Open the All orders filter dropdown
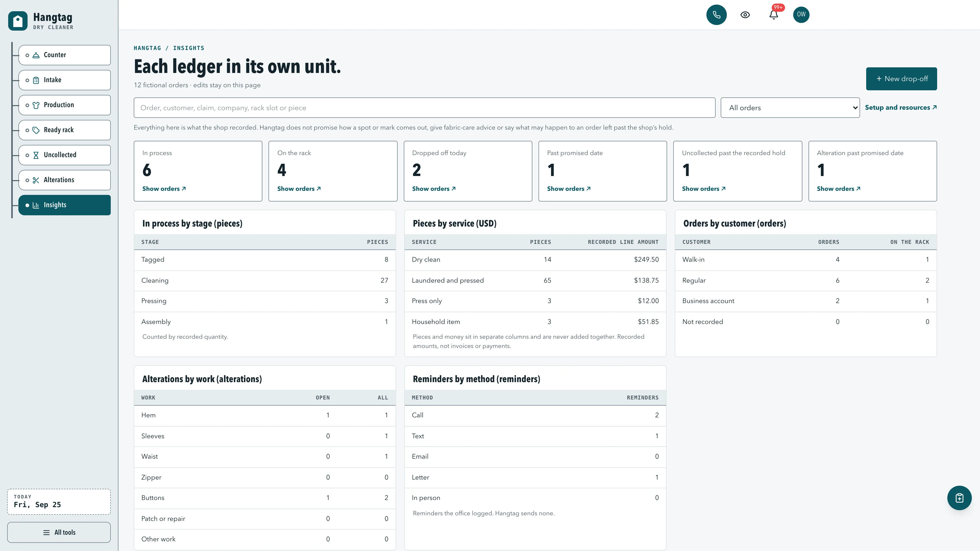The image size is (980, 551). [790, 108]
